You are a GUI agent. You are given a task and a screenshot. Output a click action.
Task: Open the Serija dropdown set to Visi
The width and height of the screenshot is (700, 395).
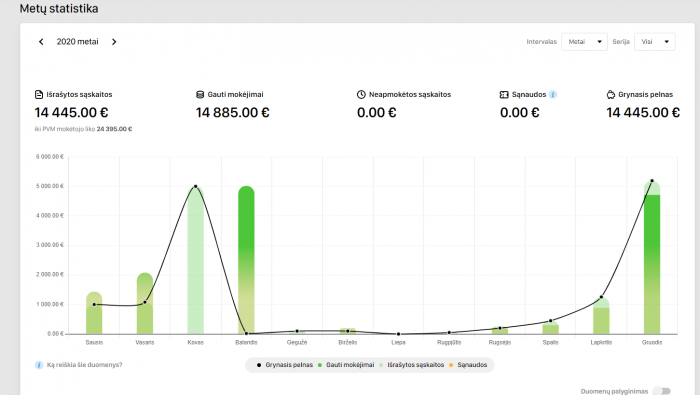[654, 42]
